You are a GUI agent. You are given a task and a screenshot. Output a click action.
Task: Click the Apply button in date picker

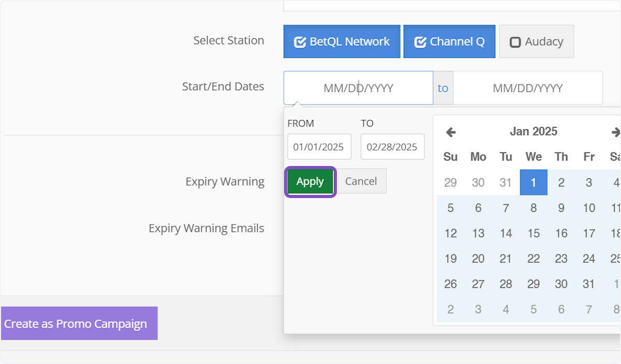coord(310,181)
